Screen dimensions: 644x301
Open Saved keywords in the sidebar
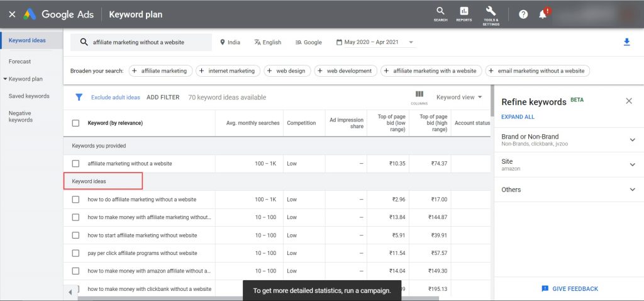pyautogui.click(x=29, y=96)
